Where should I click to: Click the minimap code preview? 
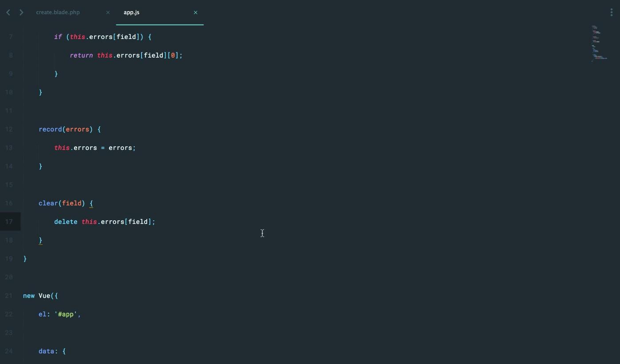pos(599,43)
